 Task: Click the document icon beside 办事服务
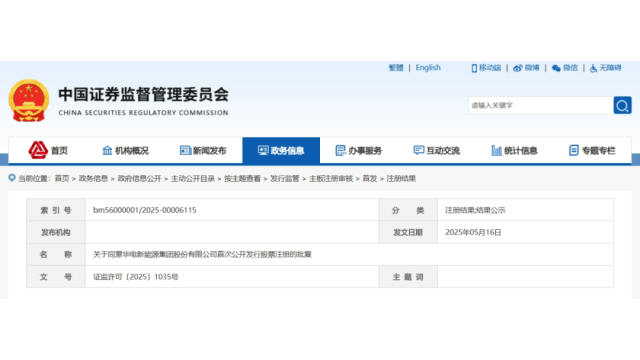(340, 151)
